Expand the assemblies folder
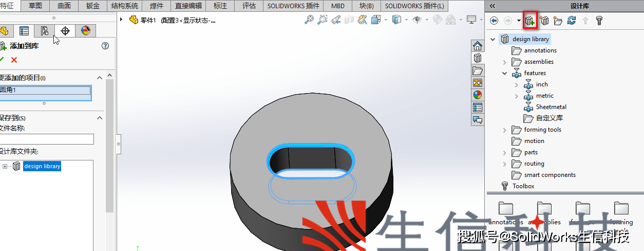This screenshot has height=251, width=644. pos(505,62)
